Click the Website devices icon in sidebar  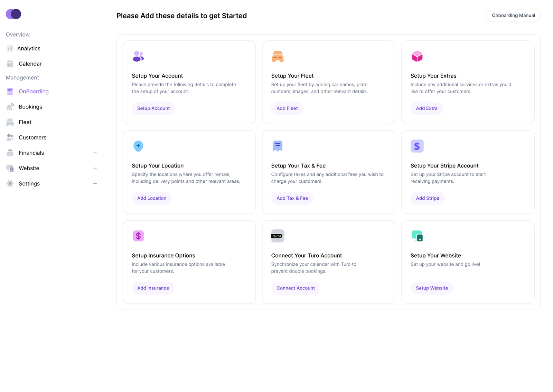click(x=10, y=168)
